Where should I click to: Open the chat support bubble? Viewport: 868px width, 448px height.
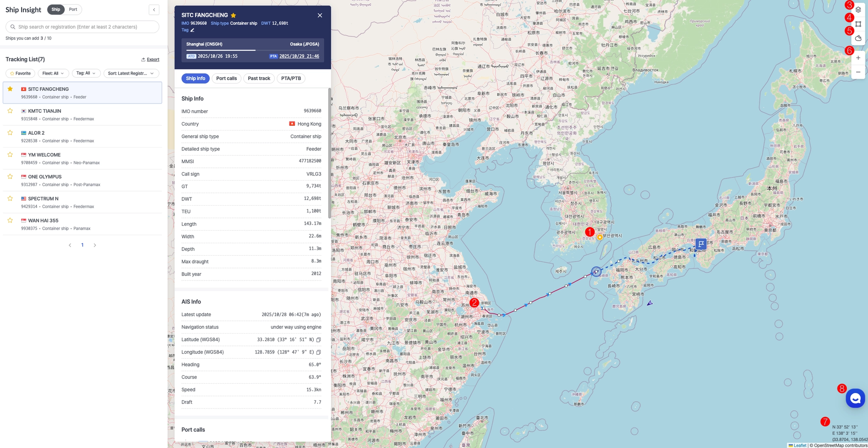(855, 398)
